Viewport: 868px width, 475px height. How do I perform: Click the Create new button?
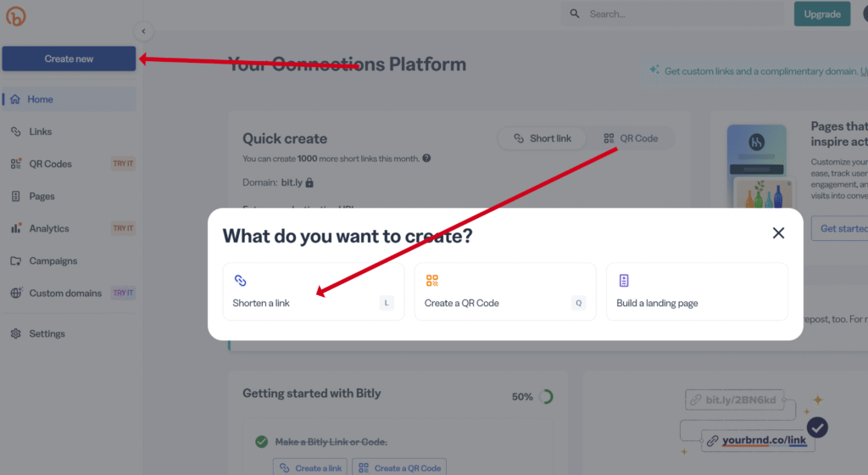(x=69, y=59)
